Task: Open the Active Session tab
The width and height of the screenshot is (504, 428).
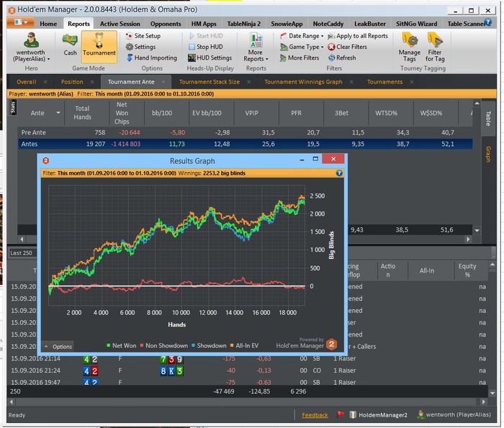Action: click(120, 24)
